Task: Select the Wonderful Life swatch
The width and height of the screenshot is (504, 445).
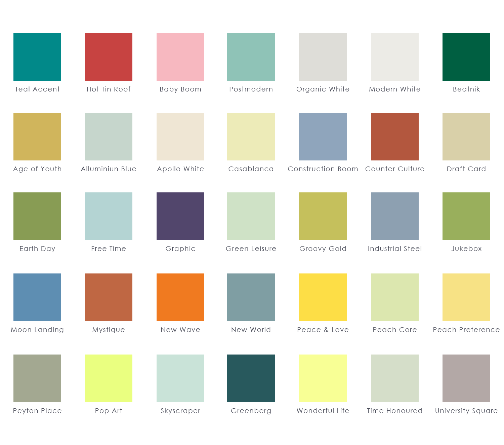Action: click(x=323, y=378)
